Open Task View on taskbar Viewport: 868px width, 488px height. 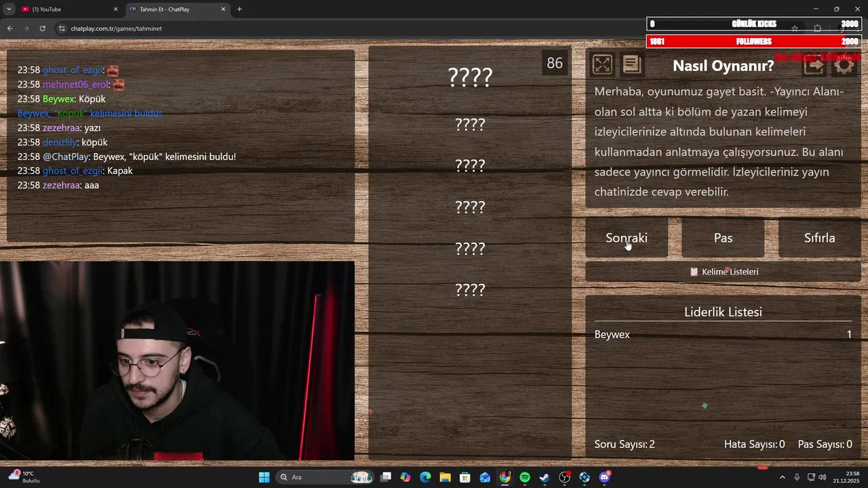[386, 477]
